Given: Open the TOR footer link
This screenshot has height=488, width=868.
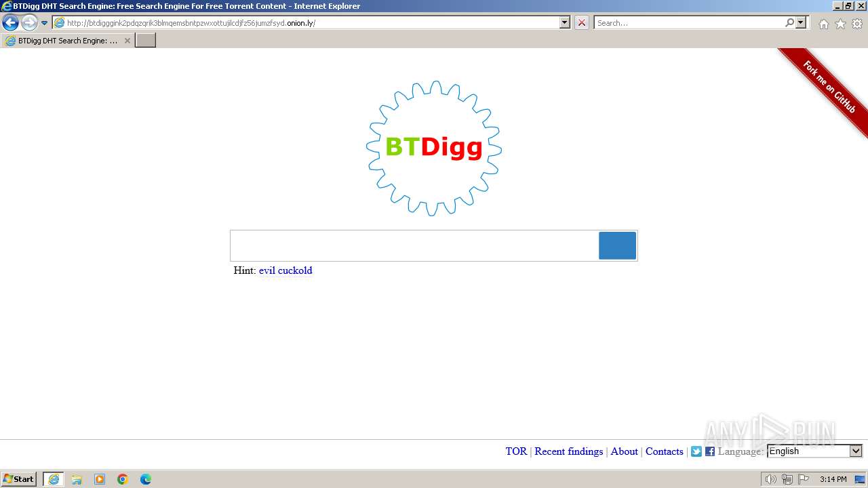Looking at the screenshot, I should [x=516, y=451].
